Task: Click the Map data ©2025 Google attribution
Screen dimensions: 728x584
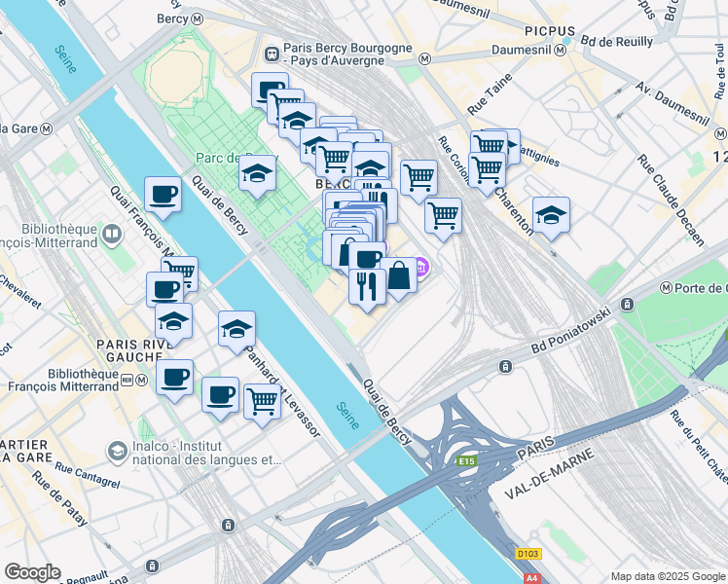Action: 668,576
